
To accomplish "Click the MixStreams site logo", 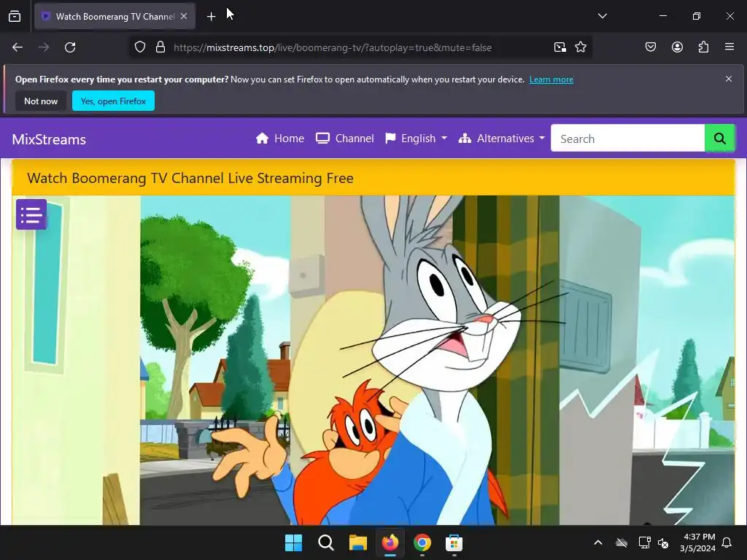I will tap(49, 139).
